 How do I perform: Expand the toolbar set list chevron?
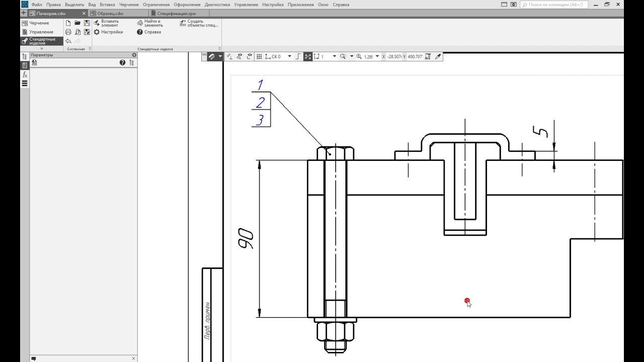point(42,49)
